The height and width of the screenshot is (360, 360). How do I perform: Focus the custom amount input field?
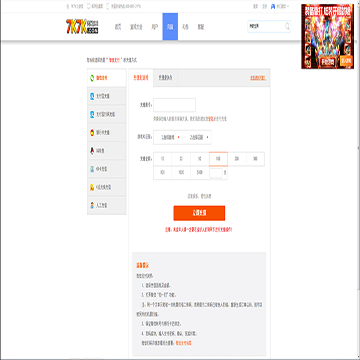click(216, 173)
